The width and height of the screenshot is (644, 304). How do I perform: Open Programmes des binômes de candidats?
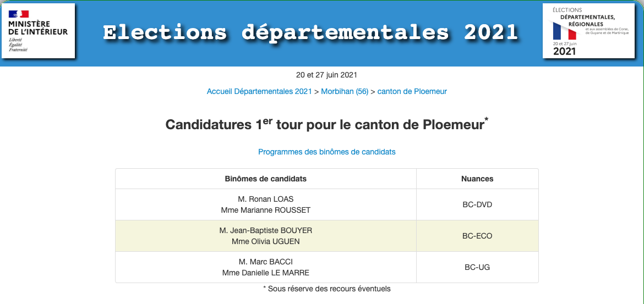coord(327,152)
